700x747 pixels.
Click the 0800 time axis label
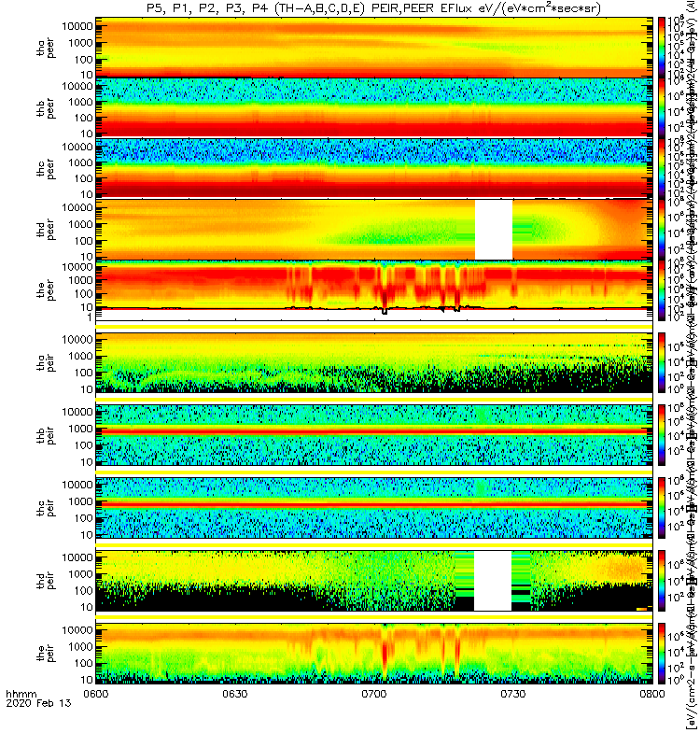tap(651, 694)
